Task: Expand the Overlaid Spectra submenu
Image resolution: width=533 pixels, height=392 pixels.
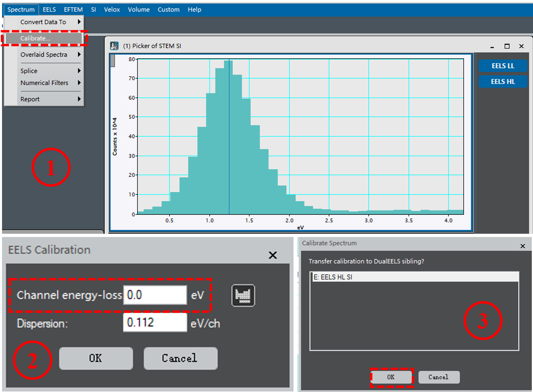Action: [x=44, y=54]
